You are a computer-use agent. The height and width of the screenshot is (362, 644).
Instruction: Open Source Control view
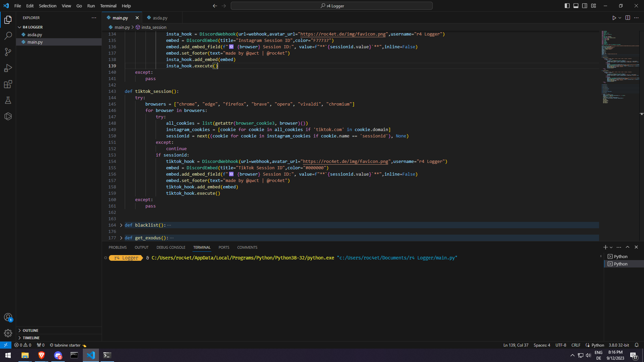coord(8,52)
